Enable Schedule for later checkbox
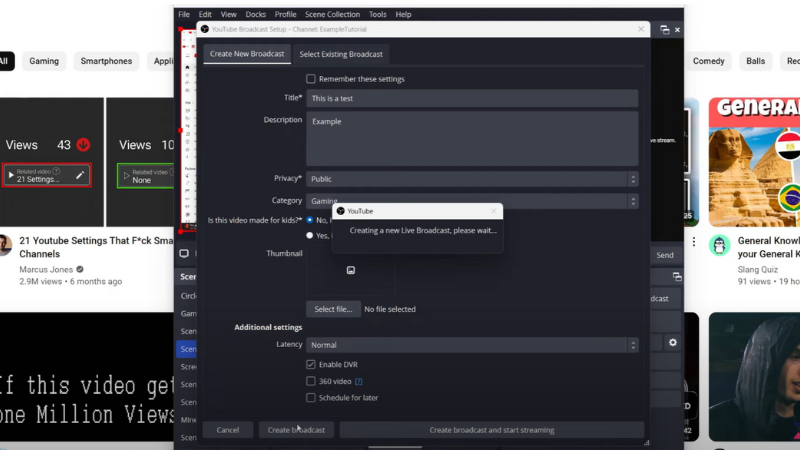Viewport: 800px width, 450px height. coord(311,397)
